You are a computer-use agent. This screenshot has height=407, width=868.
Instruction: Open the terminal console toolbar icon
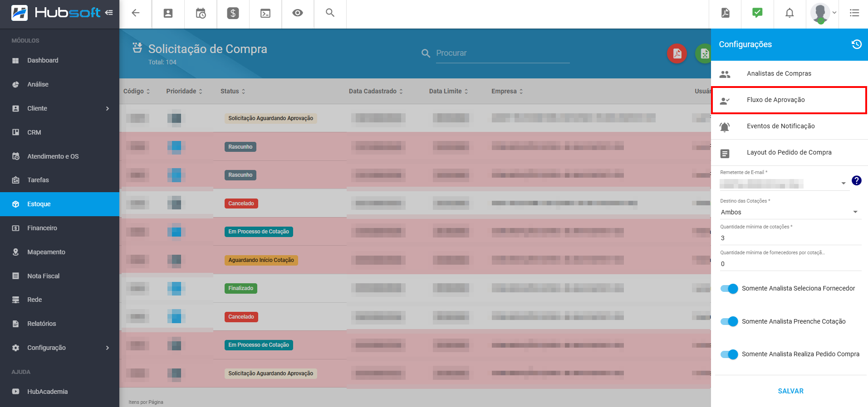(x=265, y=13)
